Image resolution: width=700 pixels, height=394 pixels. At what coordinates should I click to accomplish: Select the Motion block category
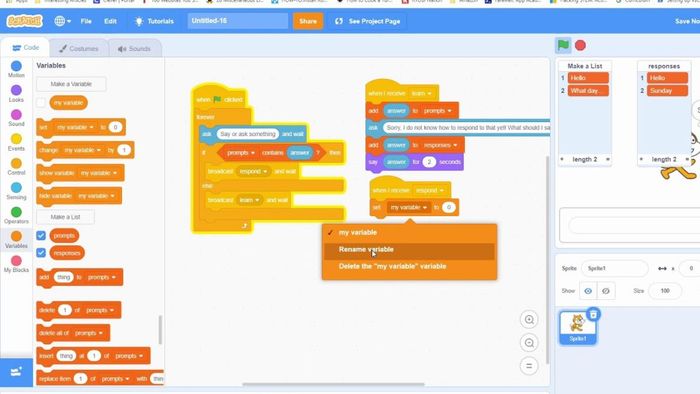[17, 70]
